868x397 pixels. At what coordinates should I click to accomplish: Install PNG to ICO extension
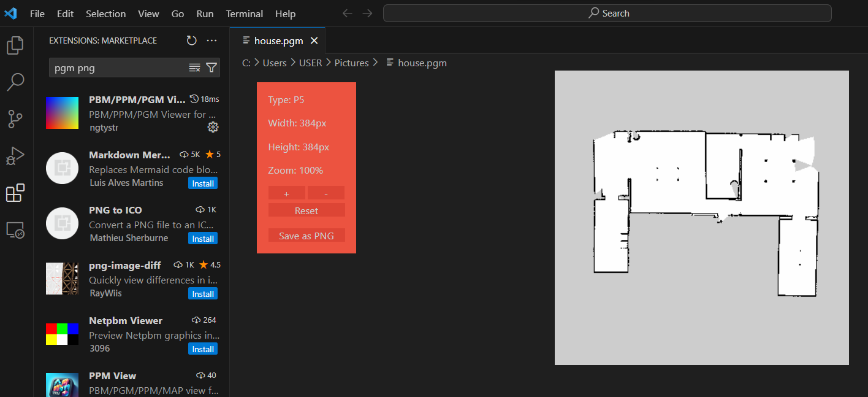[x=203, y=239]
